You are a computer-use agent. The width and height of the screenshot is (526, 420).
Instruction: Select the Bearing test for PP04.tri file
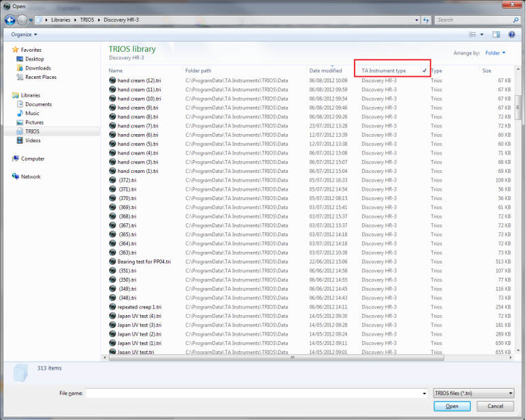pos(144,261)
